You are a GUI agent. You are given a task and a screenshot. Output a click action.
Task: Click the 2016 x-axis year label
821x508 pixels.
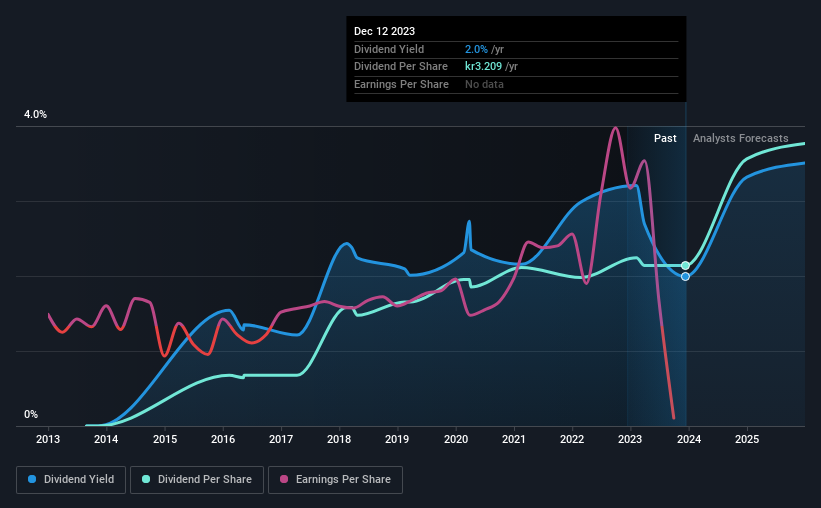223,439
